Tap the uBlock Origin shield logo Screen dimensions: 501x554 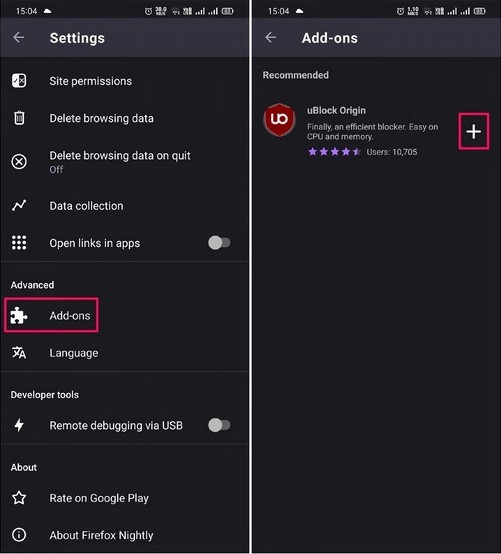coord(279,119)
